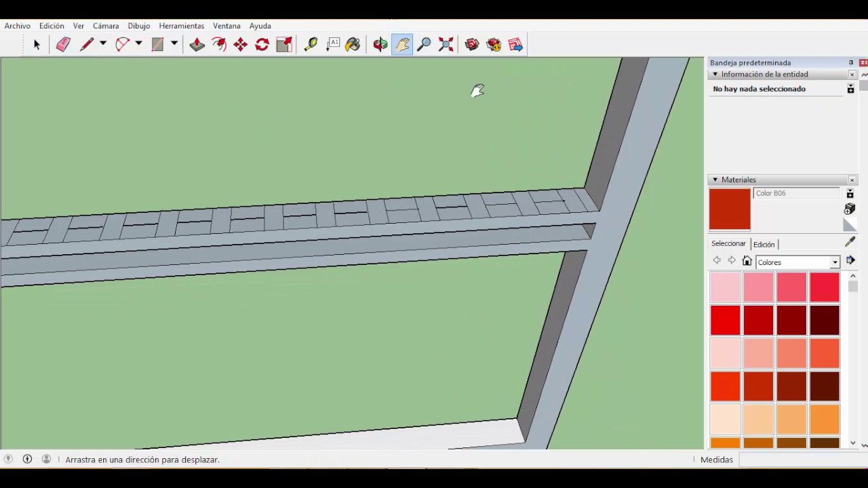Screen dimensions: 868x488
Task: Open the Ventana menu
Action: [226, 26]
